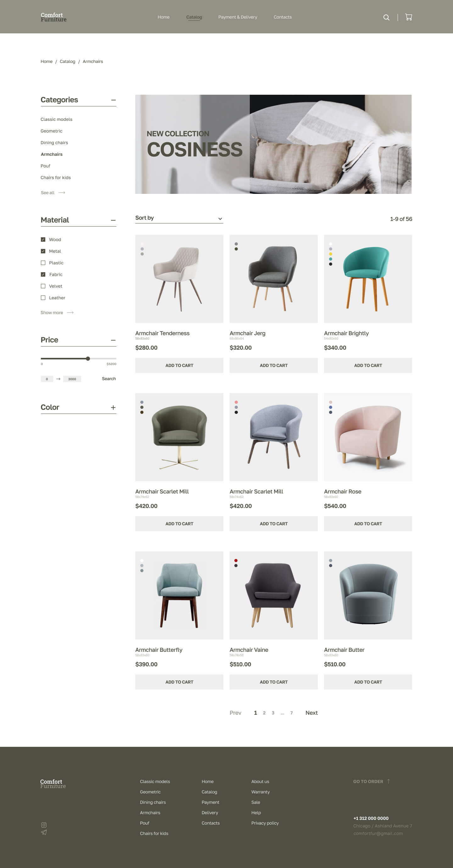Go to the Next pagination page
Screen dimensions: 453x868
(x=311, y=713)
